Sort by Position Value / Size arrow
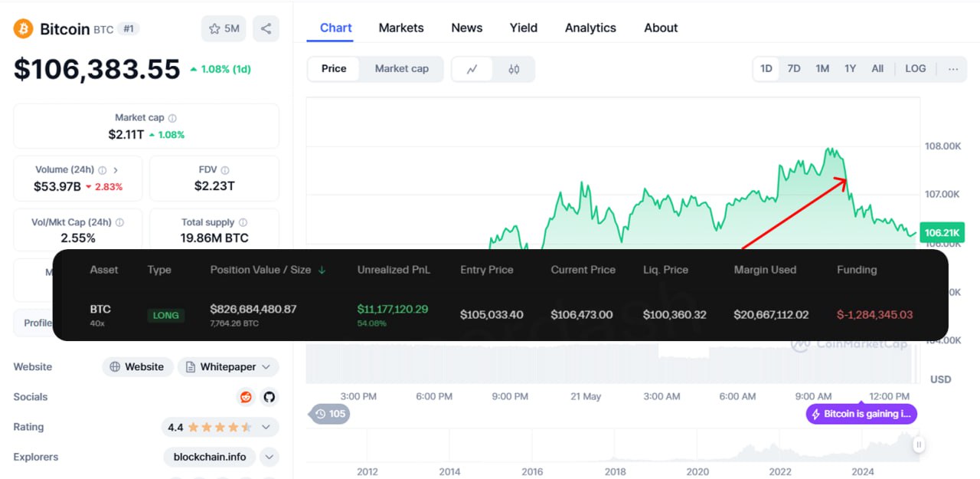The height and width of the screenshot is (479, 980). click(x=322, y=270)
